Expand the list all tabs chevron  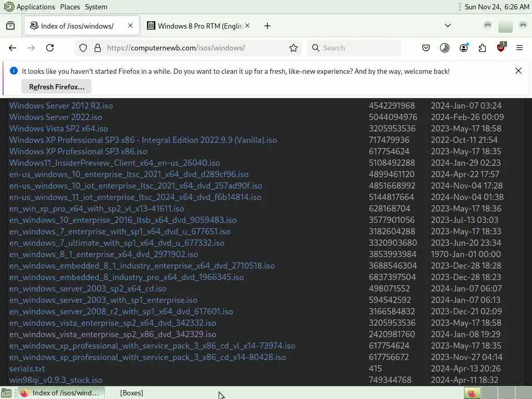click(448, 25)
